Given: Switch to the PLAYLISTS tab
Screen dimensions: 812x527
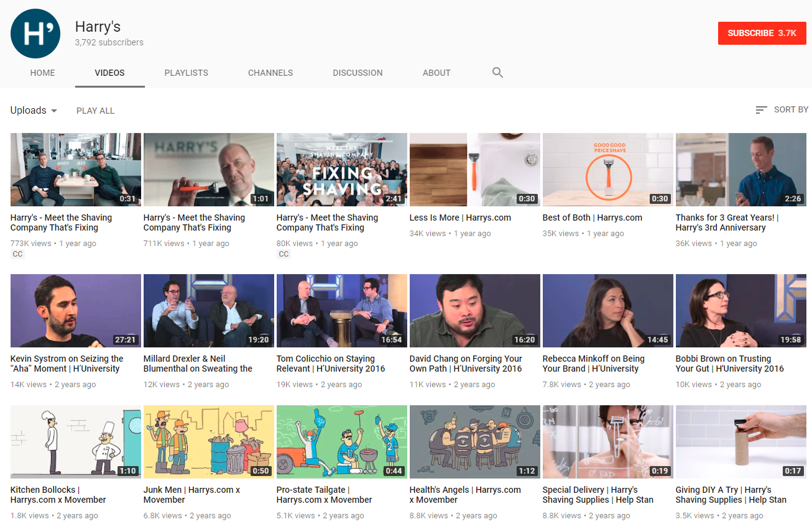Looking at the screenshot, I should tap(186, 73).
